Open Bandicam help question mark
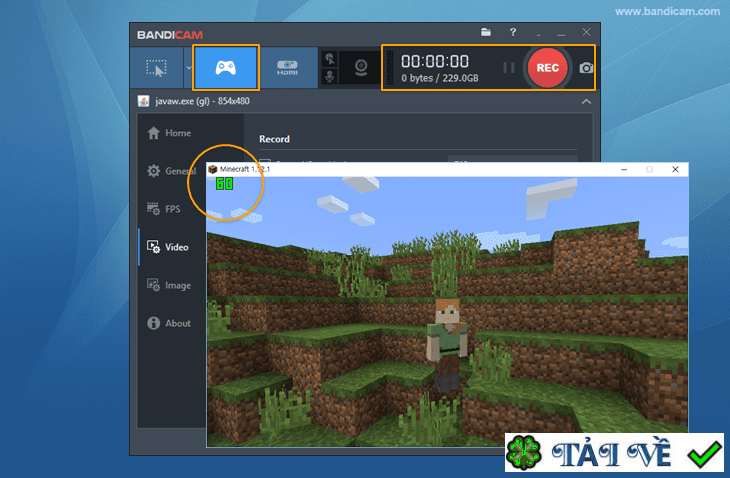Viewport: 730px width, 478px height. pyautogui.click(x=513, y=32)
